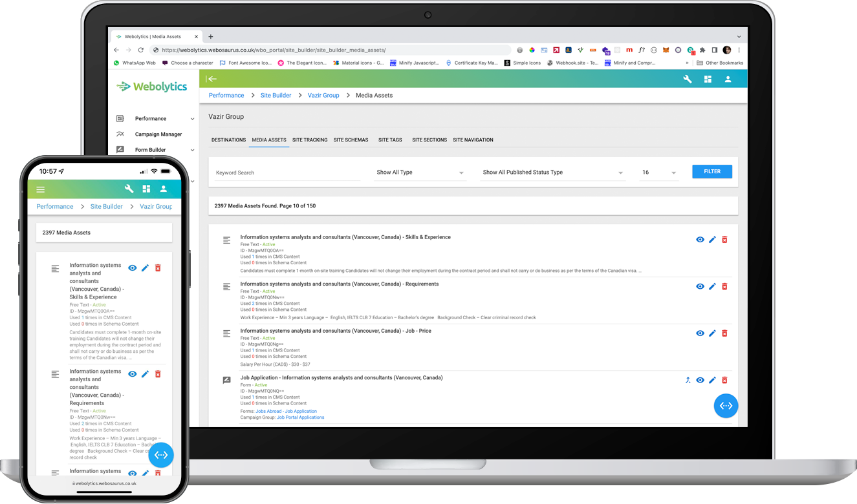Delete Skills & Experience asset on laptop

pos(724,240)
